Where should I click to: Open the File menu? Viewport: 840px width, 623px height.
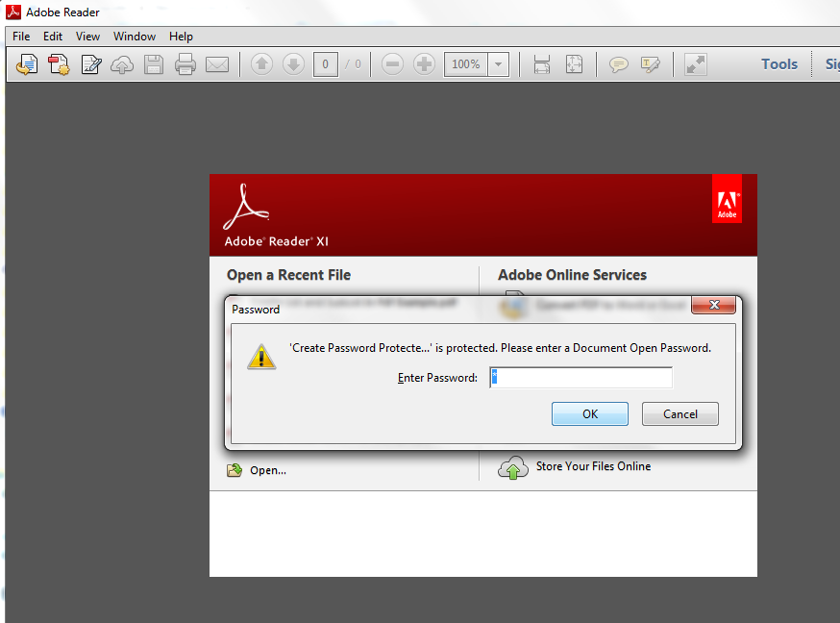tap(21, 37)
